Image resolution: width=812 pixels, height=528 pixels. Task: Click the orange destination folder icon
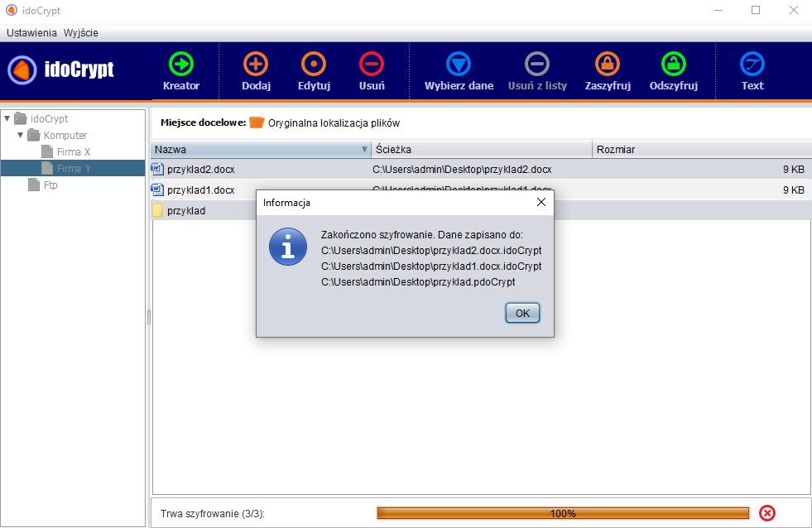(x=257, y=122)
